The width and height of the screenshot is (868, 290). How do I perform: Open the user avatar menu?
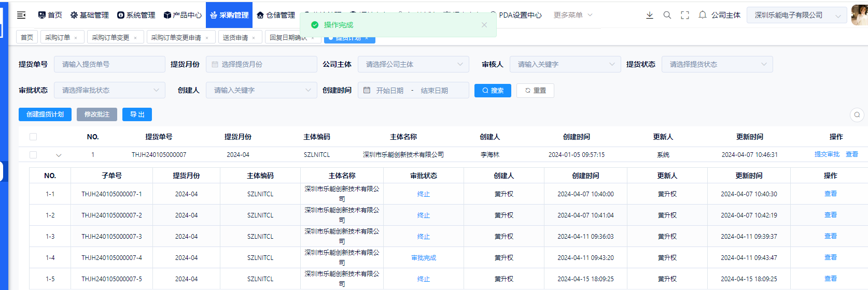860,15
